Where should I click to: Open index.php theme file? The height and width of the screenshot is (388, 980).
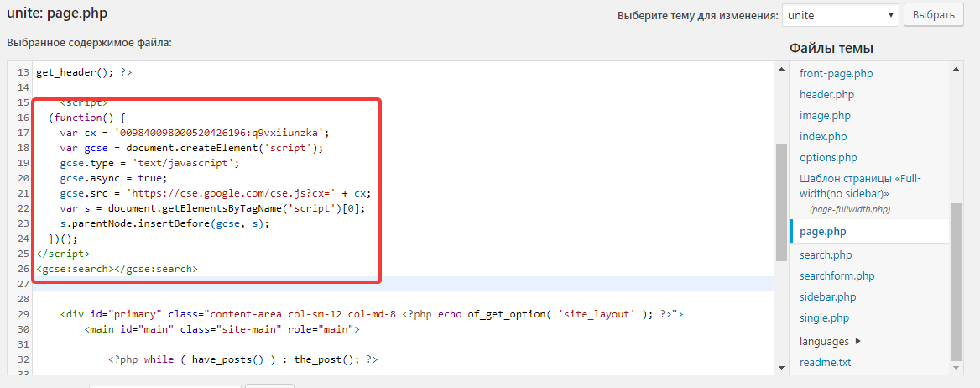(x=824, y=136)
